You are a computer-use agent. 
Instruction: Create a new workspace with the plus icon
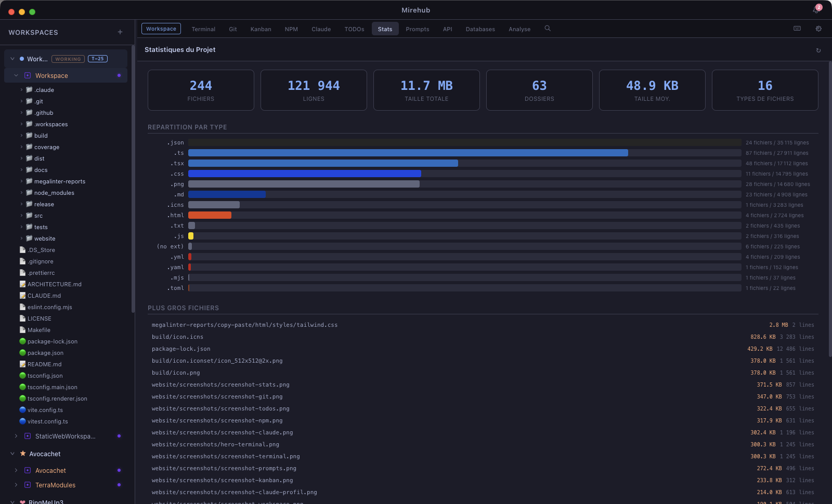120,32
